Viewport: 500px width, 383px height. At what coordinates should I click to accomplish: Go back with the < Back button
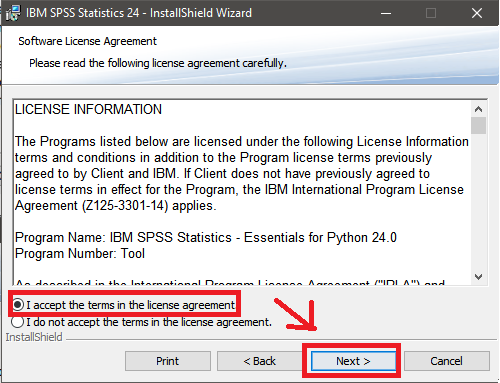(x=259, y=361)
